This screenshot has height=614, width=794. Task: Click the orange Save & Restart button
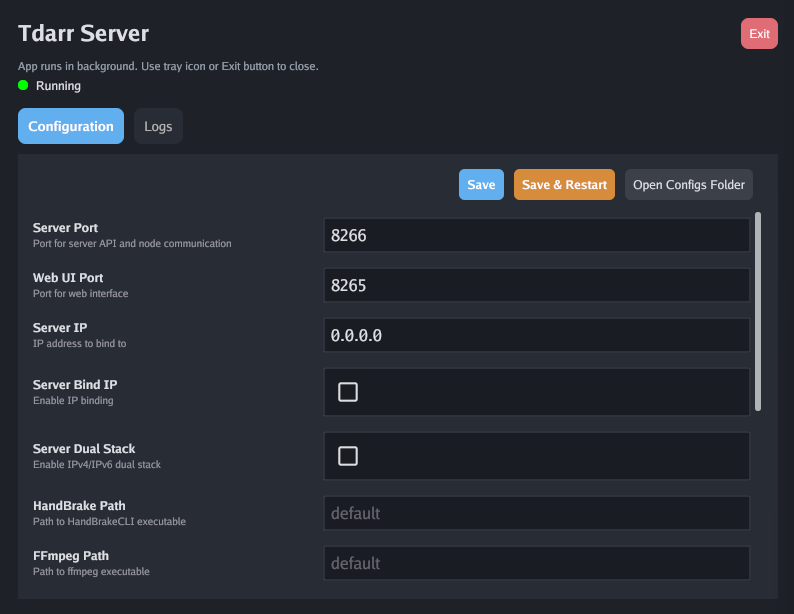(x=564, y=185)
